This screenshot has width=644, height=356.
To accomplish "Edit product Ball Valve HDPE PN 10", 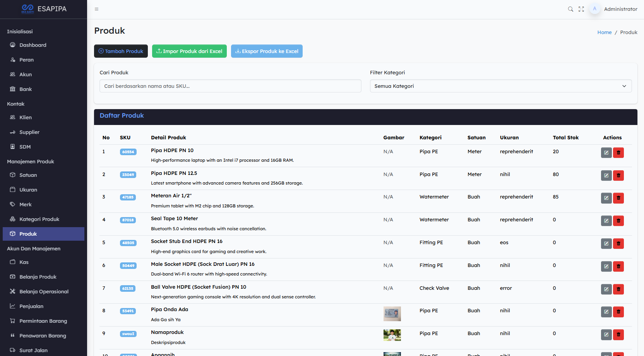I will click(606, 289).
